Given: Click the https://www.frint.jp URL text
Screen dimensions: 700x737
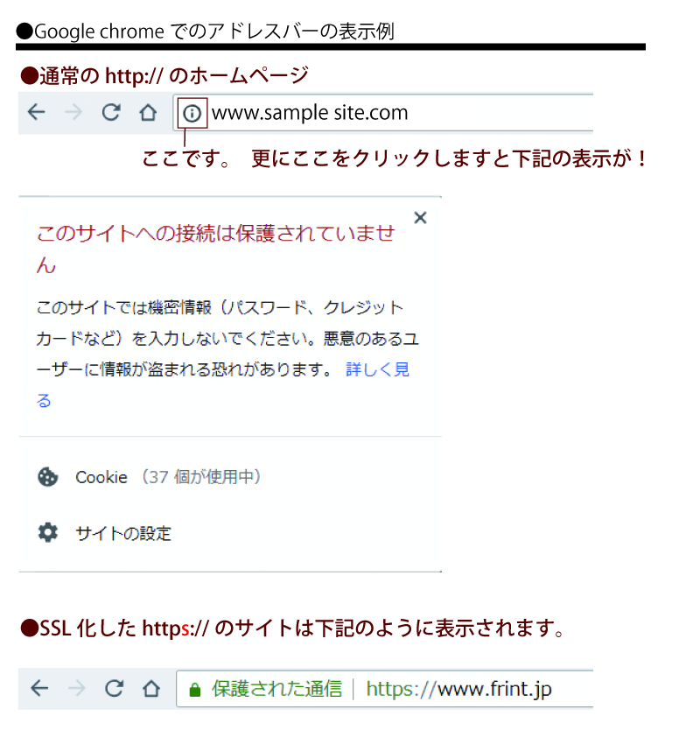Looking at the screenshot, I should [459, 689].
